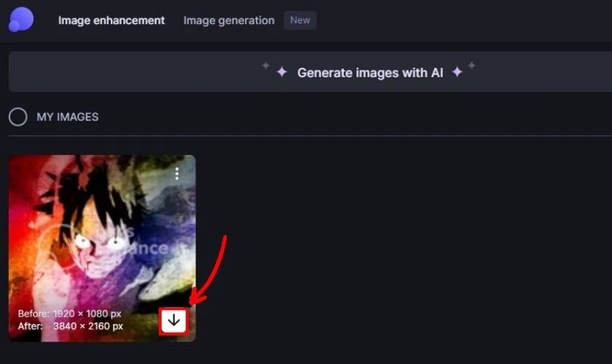Toggle the My Images select-all circle

pyautogui.click(x=18, y=116)
